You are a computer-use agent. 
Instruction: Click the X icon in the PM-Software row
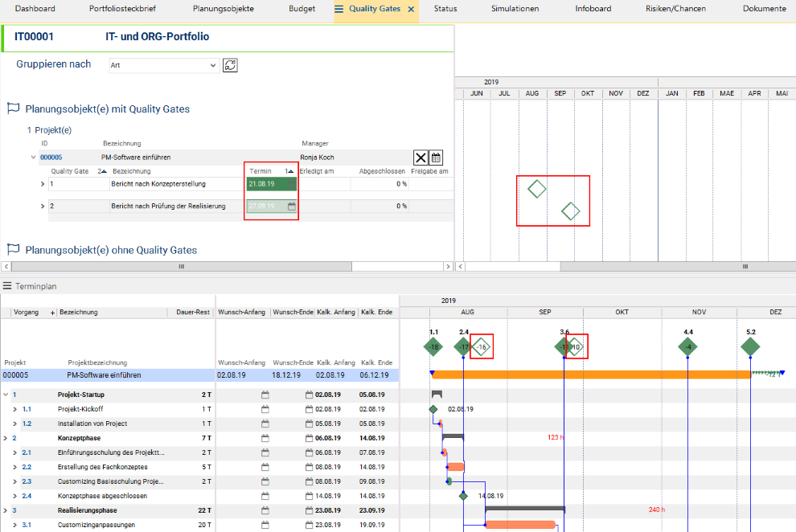pos(421,158)
